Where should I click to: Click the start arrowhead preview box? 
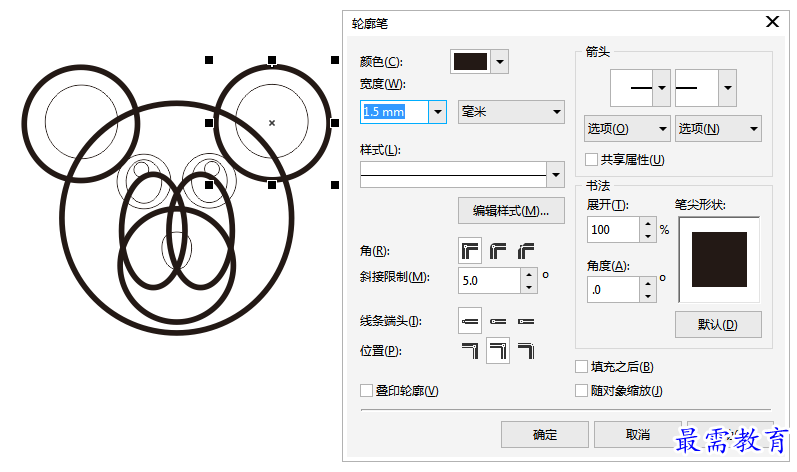(x=631, y=88)
